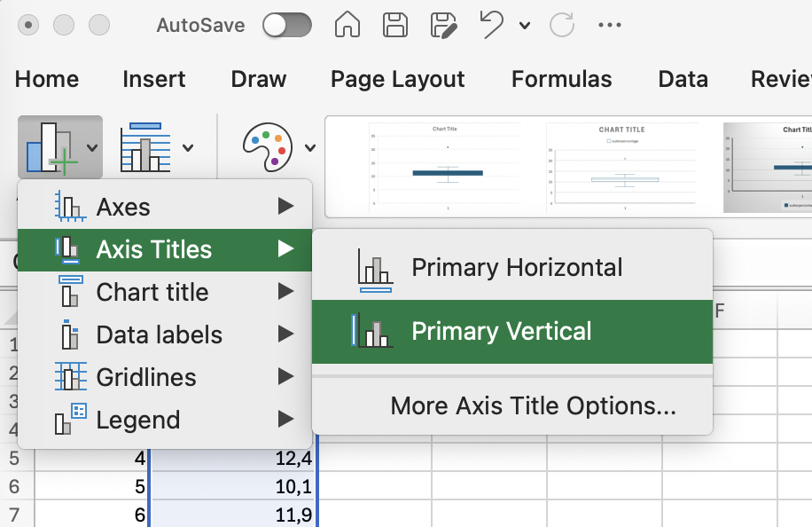This screenshot has height=527, width=812.
Task: Select row header 6
Action: [x=14, y=486]
